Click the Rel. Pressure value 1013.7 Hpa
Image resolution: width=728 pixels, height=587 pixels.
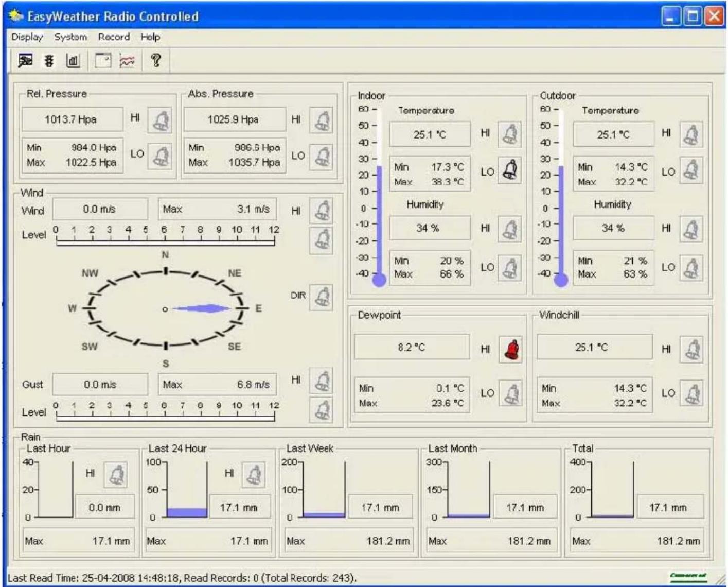[72, 120]
